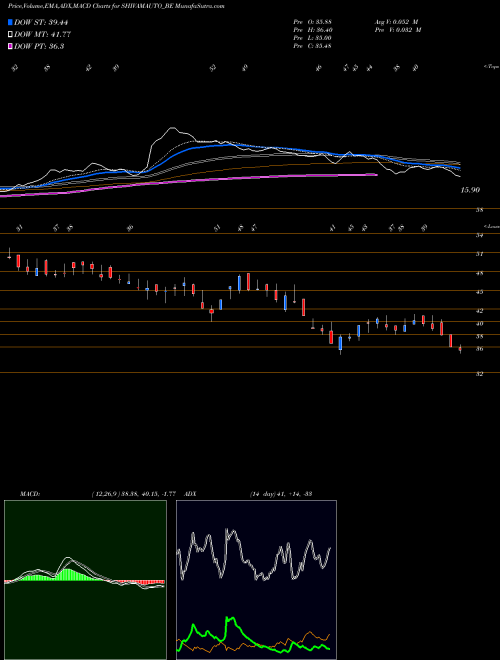Select the DOW ST: 39.44 legend label
This screenshot has height=660, width=500.
[x=41, y=22]
